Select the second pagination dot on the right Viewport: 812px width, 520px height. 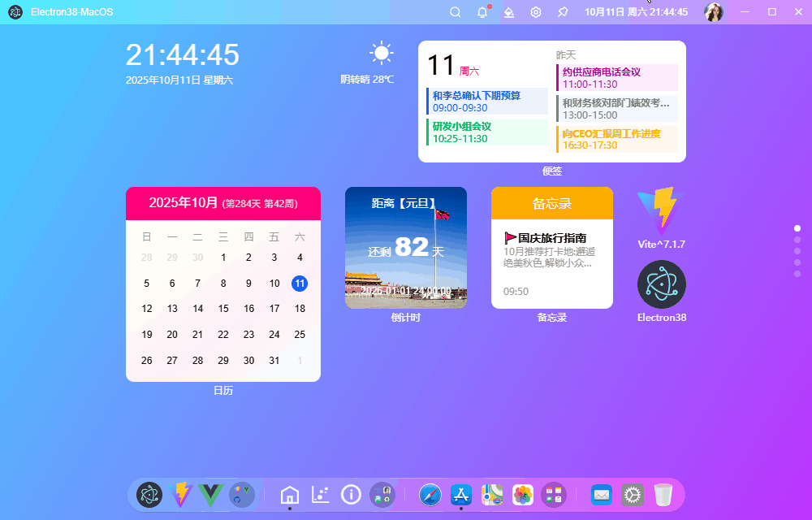pos(797,240)
